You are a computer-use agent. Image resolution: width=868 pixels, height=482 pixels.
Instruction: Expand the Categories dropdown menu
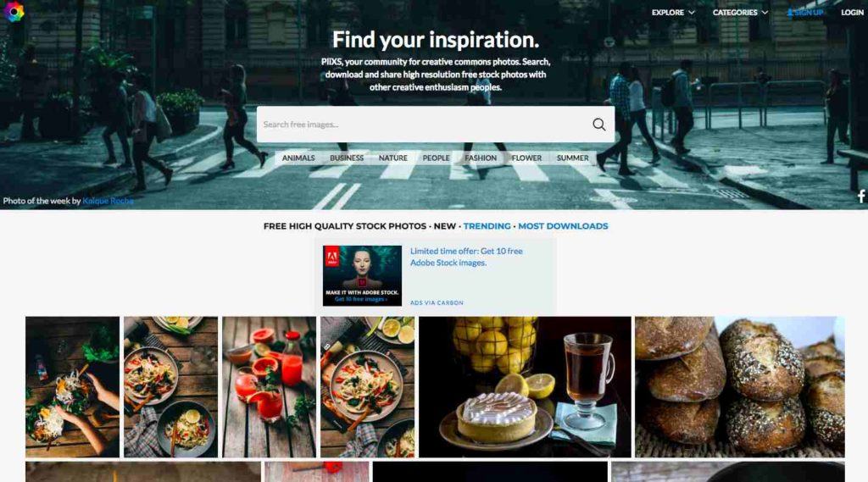click(x=740, y=12)
